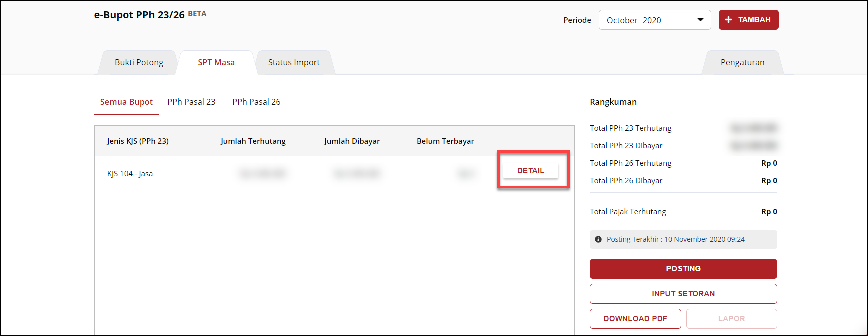The image size is (868, 336).
Task: Click the Jumlah Terhutang column header
Action: click(x=253, y=141)
